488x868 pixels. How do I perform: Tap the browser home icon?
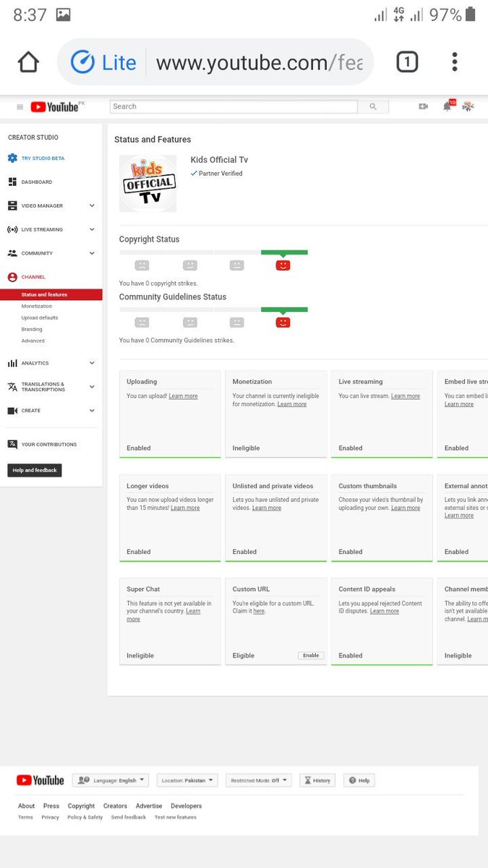point(28,62)
